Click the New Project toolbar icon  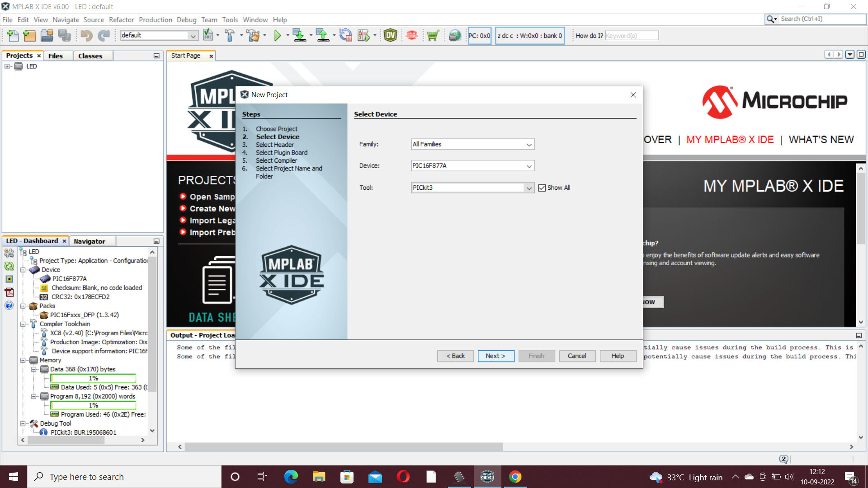pyautogui.click(x=29, y=36)
